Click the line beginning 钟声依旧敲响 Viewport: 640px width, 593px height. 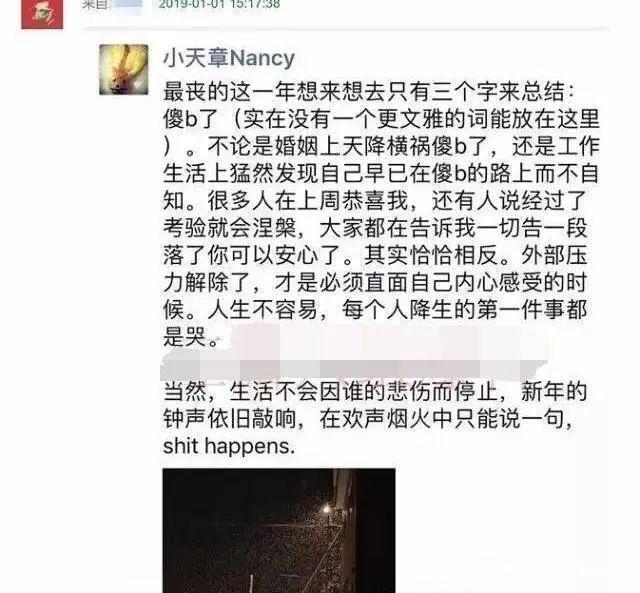[x=367, y=419]
